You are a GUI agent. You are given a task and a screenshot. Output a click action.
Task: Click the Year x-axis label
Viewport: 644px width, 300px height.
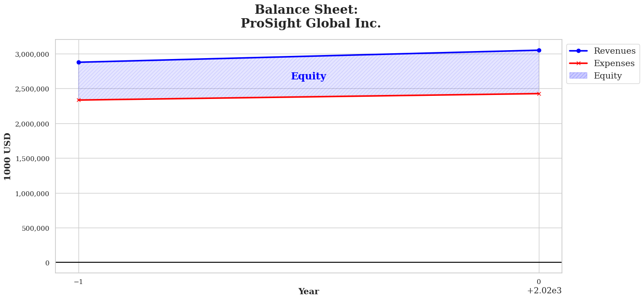[x=308, y=292]
